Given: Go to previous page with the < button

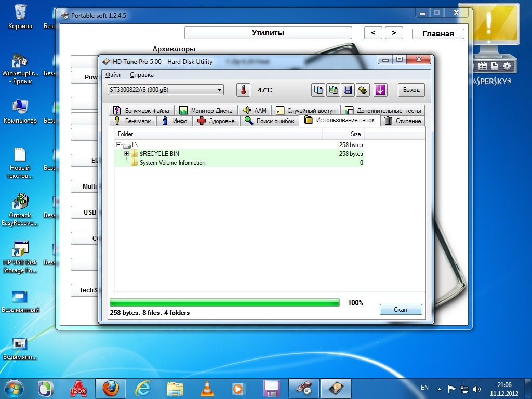Looking at the screenshot, I should coord(373,33).
